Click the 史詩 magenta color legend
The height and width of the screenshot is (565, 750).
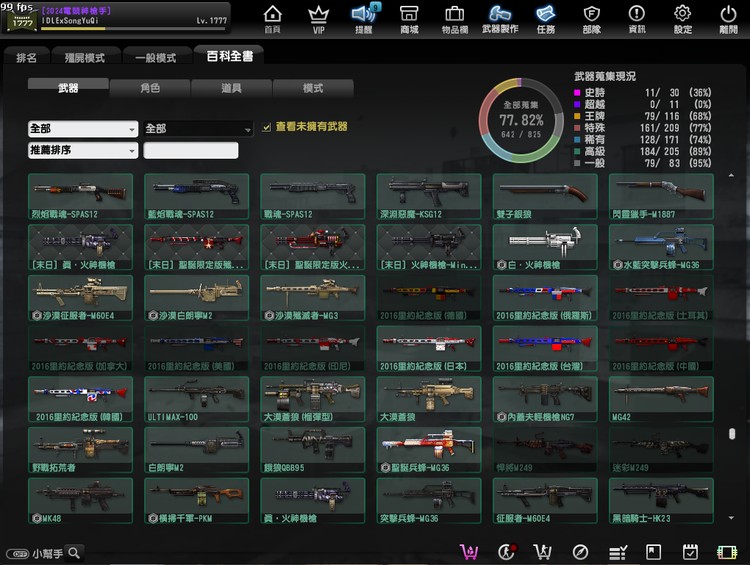point(577,92)
